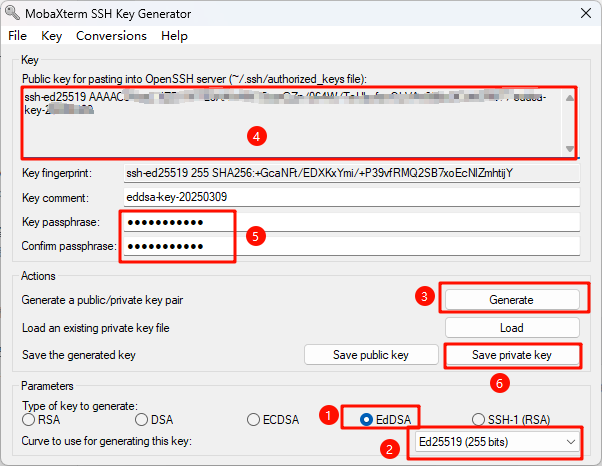Open the File menu
Image resolution: width=602 pixels, height=466 pixels.
pyautogui.click(x=17, y=36)
